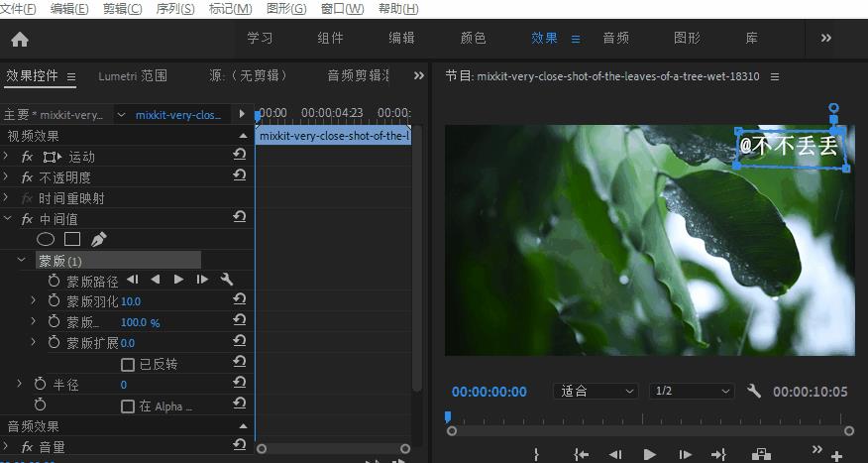868x463 pixels.
Task: Go to the Home screen icon
Action: 20,40
